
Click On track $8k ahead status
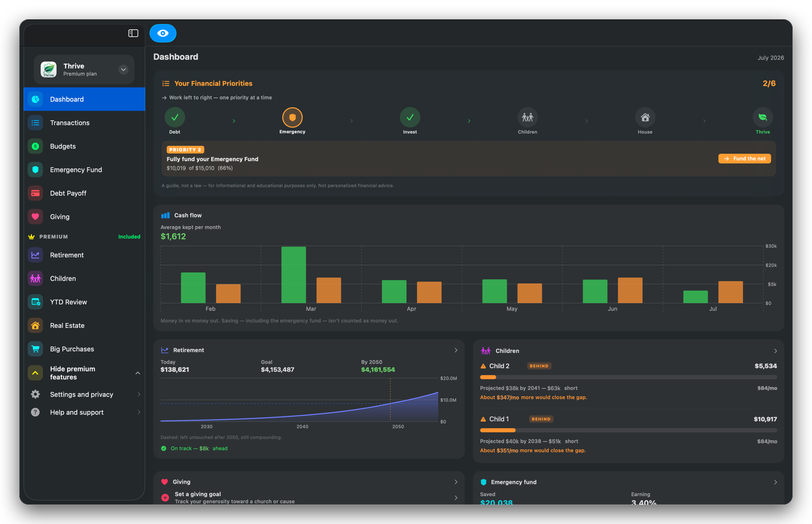point(194,449)
